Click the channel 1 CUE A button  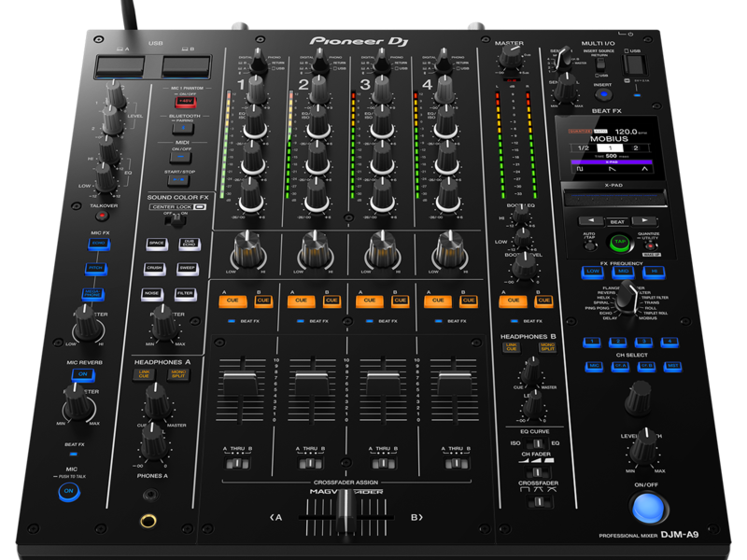tap(233, 301)
